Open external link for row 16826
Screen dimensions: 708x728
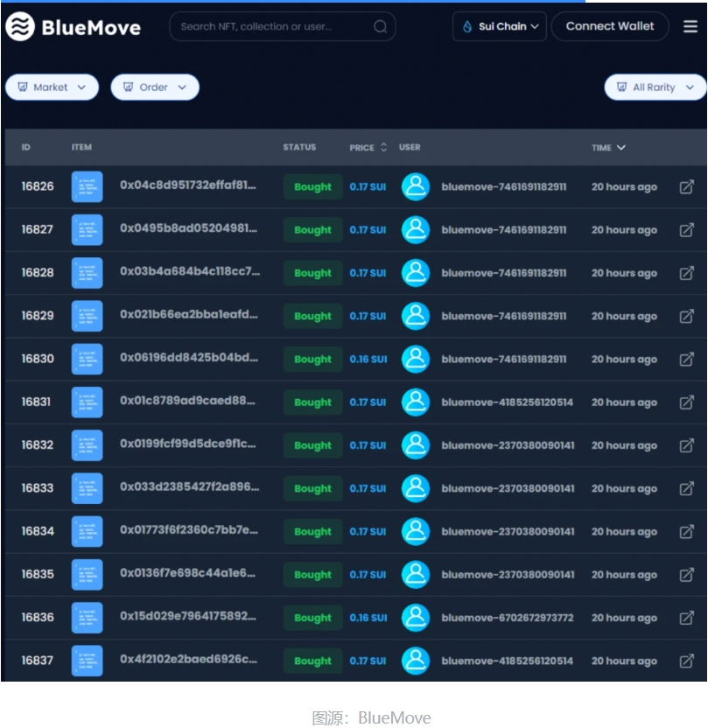point(687,186)
